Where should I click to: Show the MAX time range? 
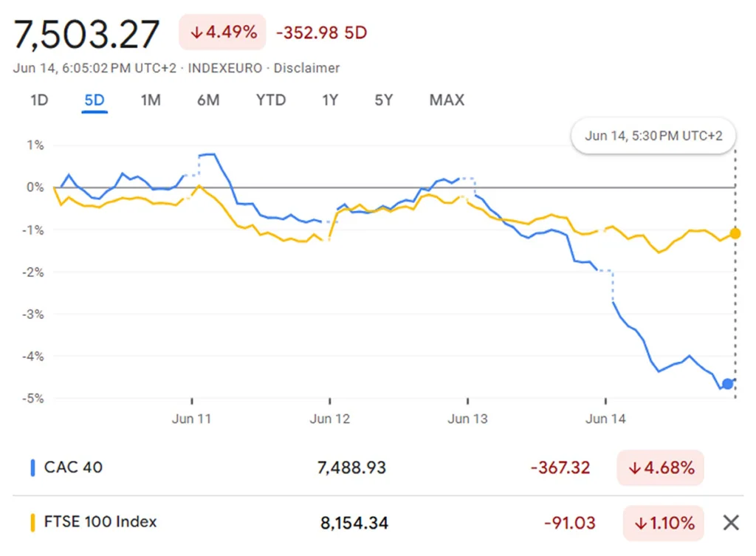point(447,100)
